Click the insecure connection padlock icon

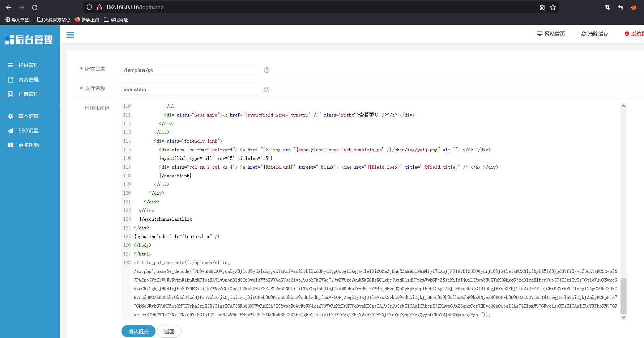coord(99,7)
